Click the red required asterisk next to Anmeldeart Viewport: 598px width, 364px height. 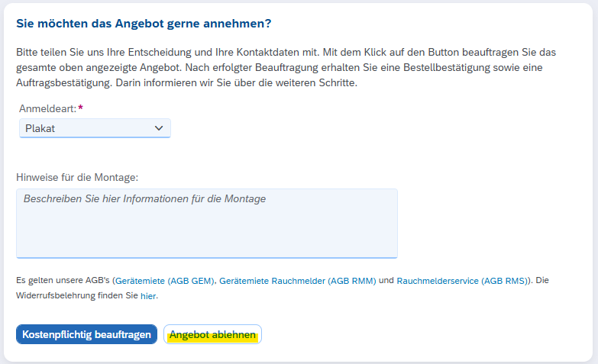[x=81, y=108]
